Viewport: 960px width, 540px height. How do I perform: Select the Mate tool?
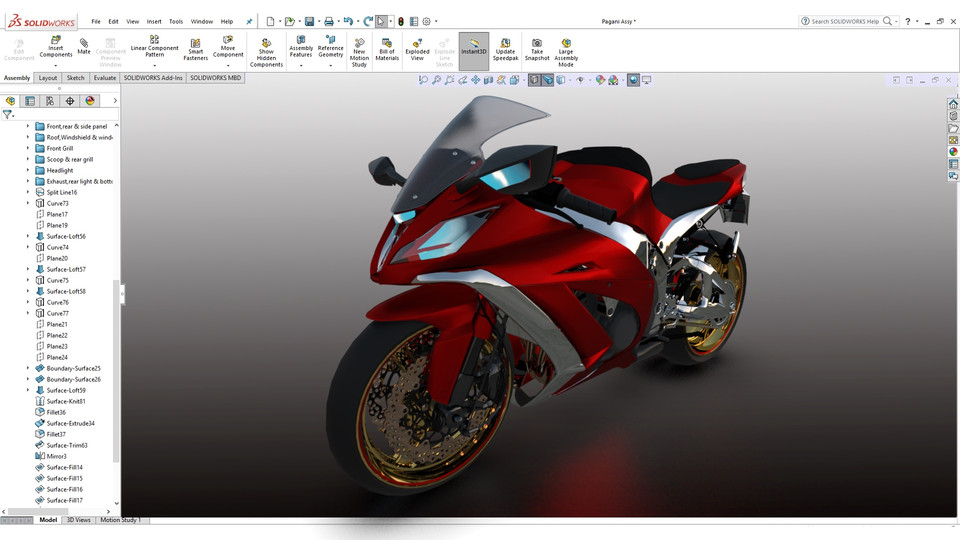pyautogui.click(x=84, y=47)
